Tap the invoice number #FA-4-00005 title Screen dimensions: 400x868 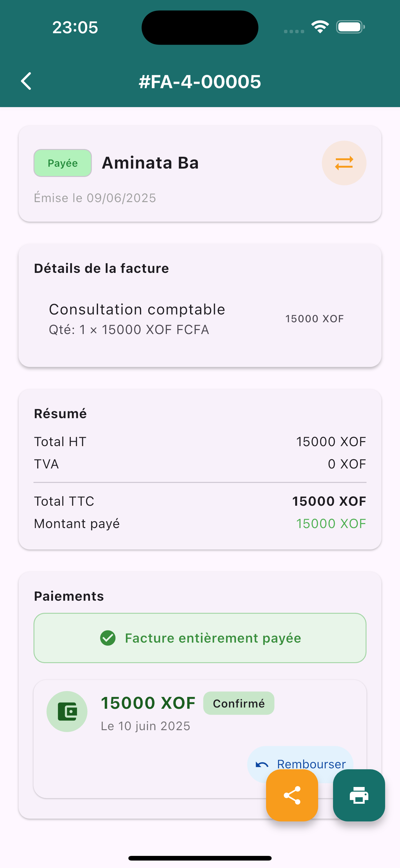coord(200,82)
